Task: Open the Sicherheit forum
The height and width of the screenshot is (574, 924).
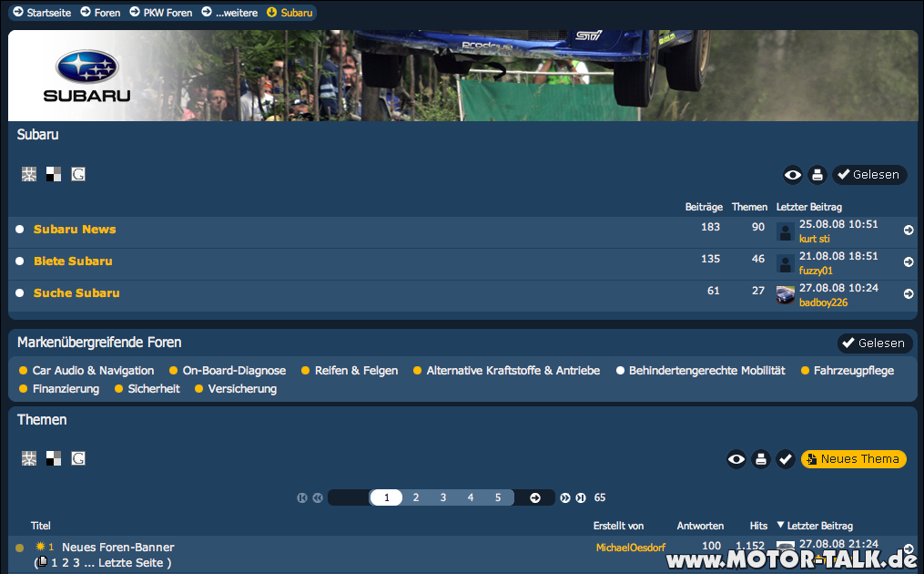Action: [x=154, y=389]
